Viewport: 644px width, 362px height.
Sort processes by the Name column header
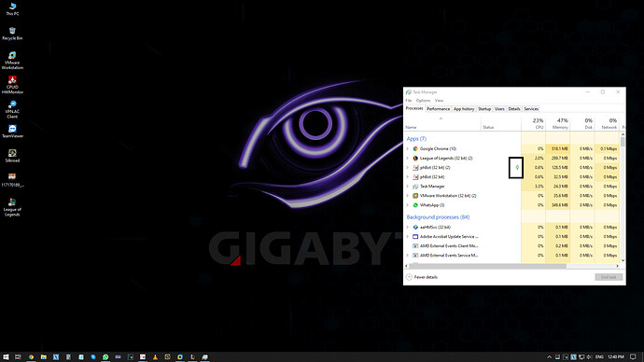point(442,123)
